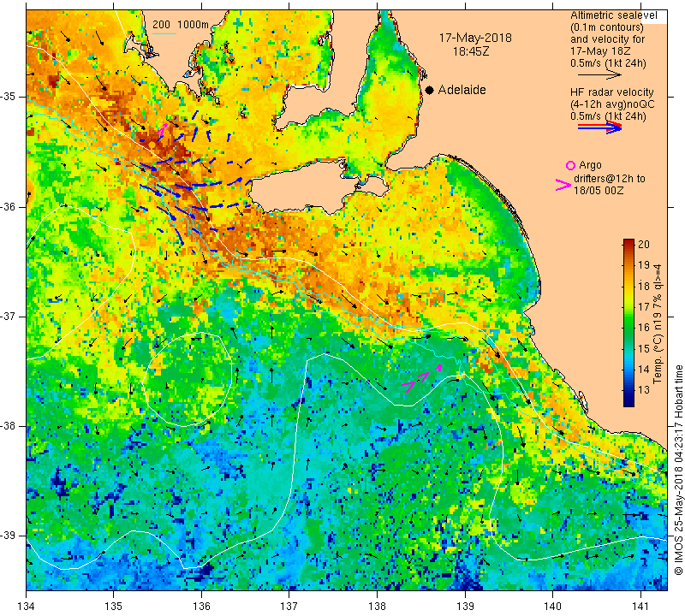Click the longitude axis label 137

[x=289, y=606]
